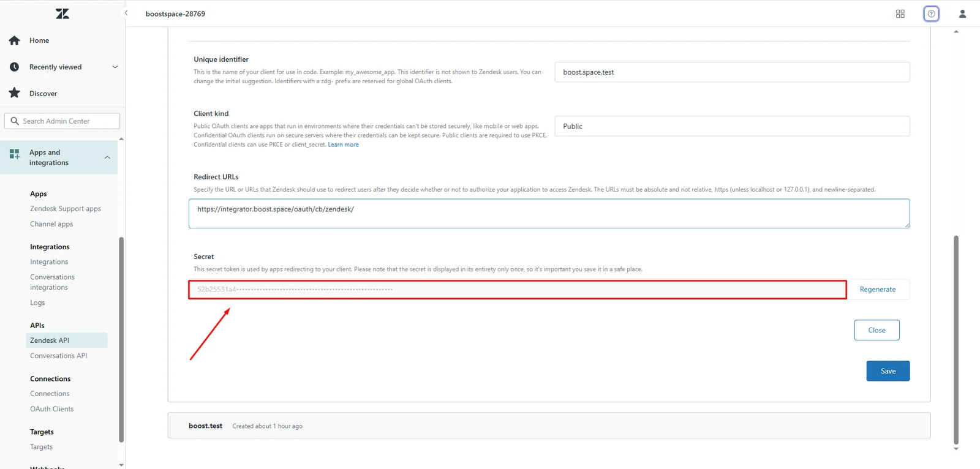Open OAuth Clients
Screen dimensions: 980x469
tap(52, 409)
